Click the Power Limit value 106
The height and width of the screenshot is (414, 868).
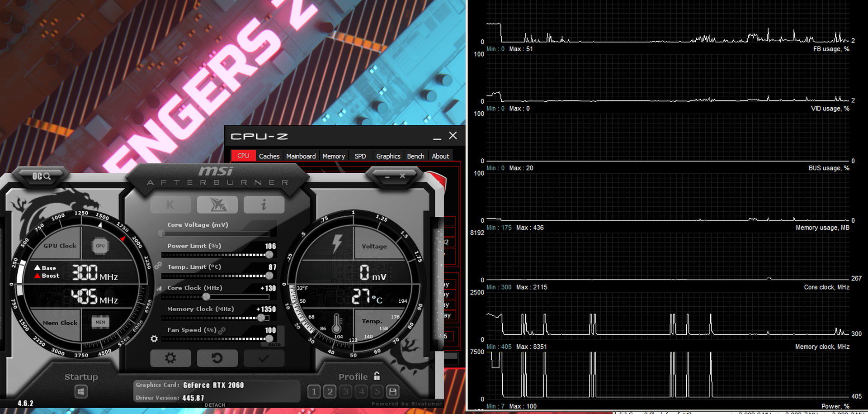270,246
